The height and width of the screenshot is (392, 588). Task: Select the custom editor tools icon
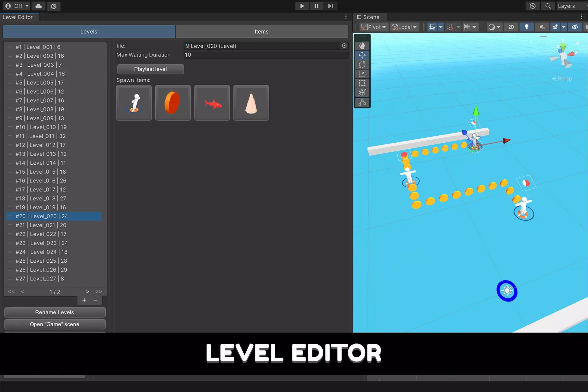click(362, 103)
